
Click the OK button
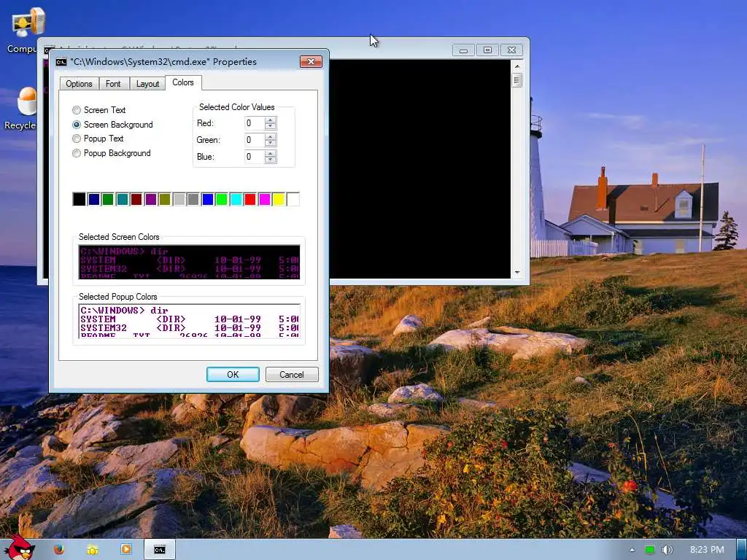233,374
